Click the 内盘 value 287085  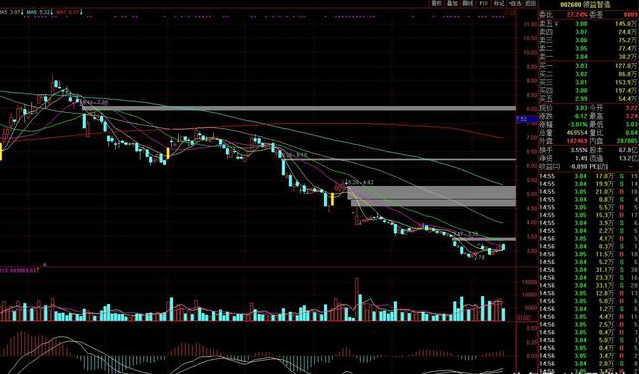626,141
